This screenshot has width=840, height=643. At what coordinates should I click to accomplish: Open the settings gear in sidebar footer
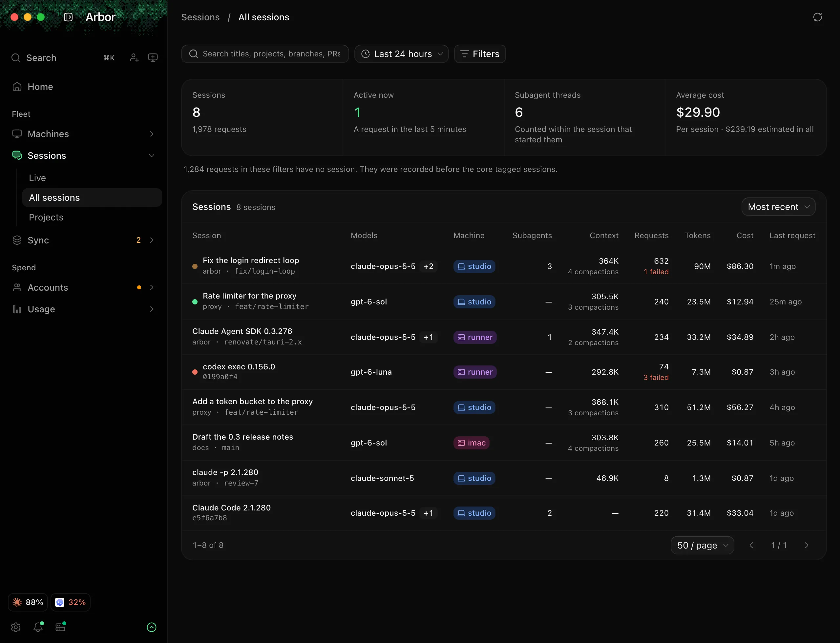point(16,627)
